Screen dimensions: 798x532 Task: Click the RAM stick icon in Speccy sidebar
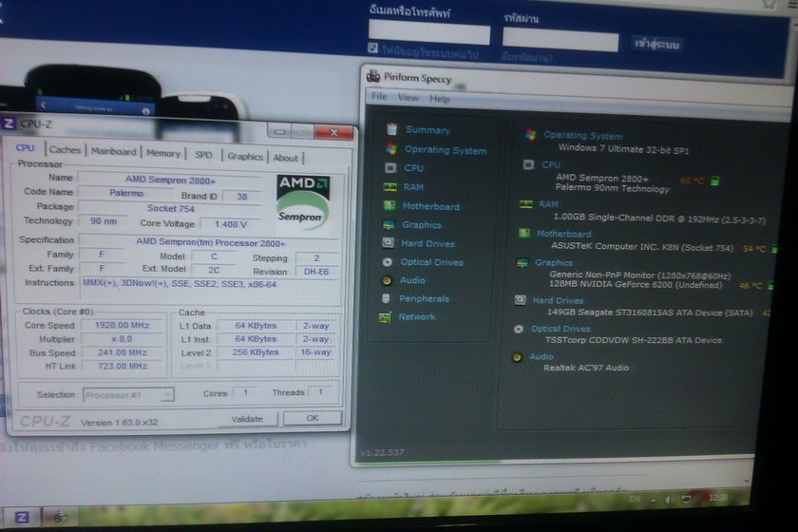(389, 187)
